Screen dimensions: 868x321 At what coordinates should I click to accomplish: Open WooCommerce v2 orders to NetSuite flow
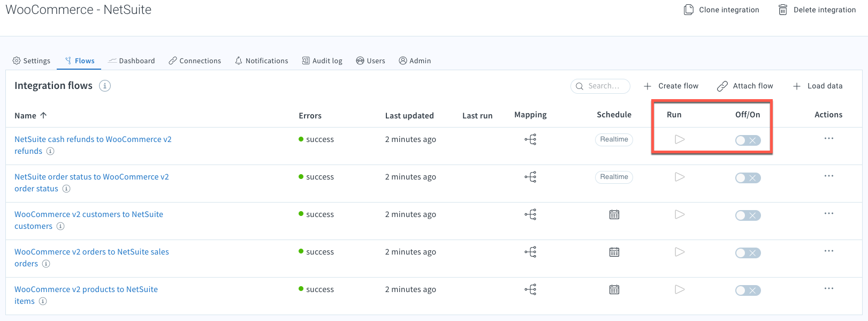[92, 258]
